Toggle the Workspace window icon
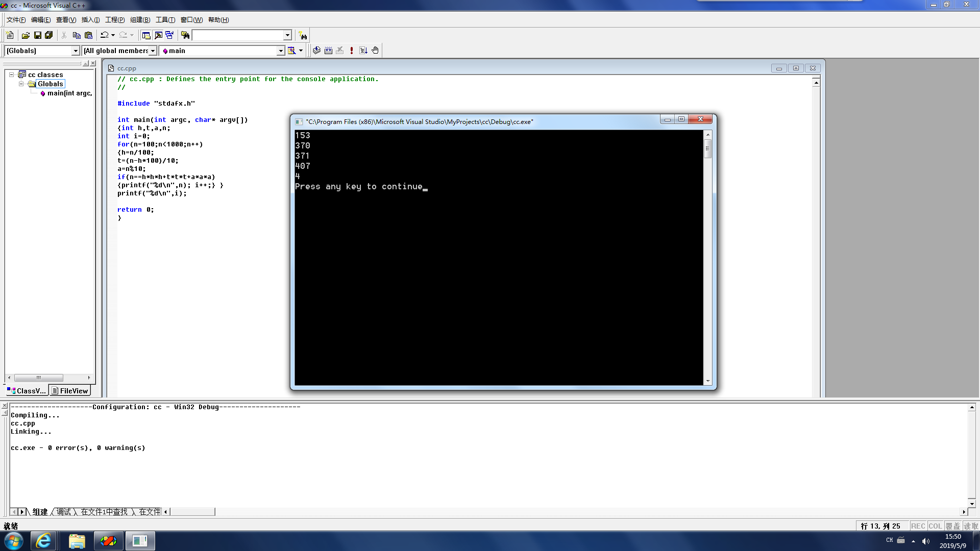The height and width of the screenshot is (551, 980). click(x=146, y=35)
